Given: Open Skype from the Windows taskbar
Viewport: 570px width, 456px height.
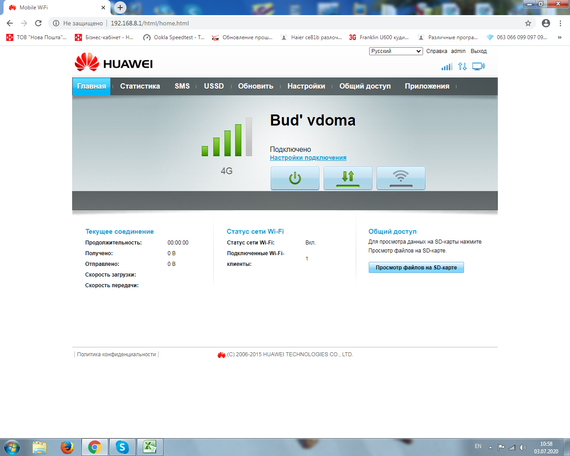Looking at the screenshot, I should pos(122,447).
